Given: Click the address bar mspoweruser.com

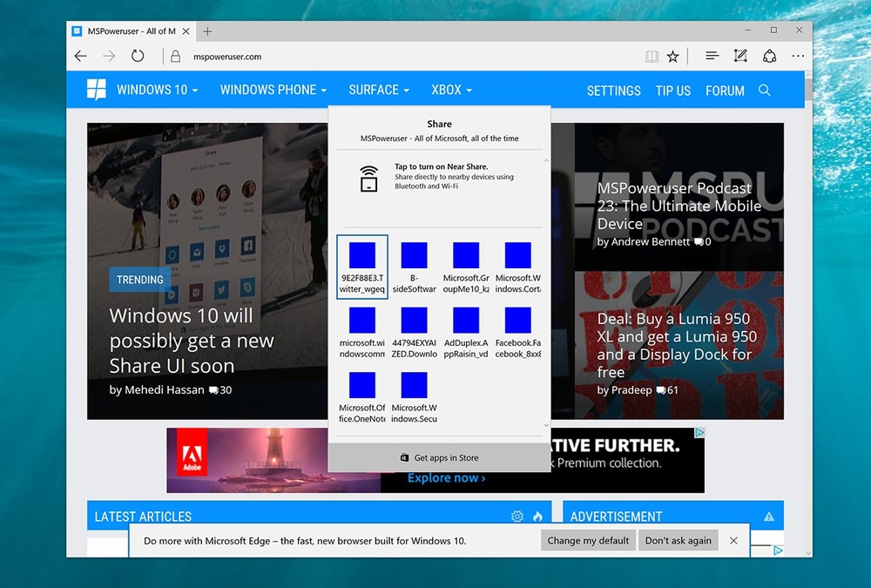Looking at the screenshot, I should pos(227,57).
